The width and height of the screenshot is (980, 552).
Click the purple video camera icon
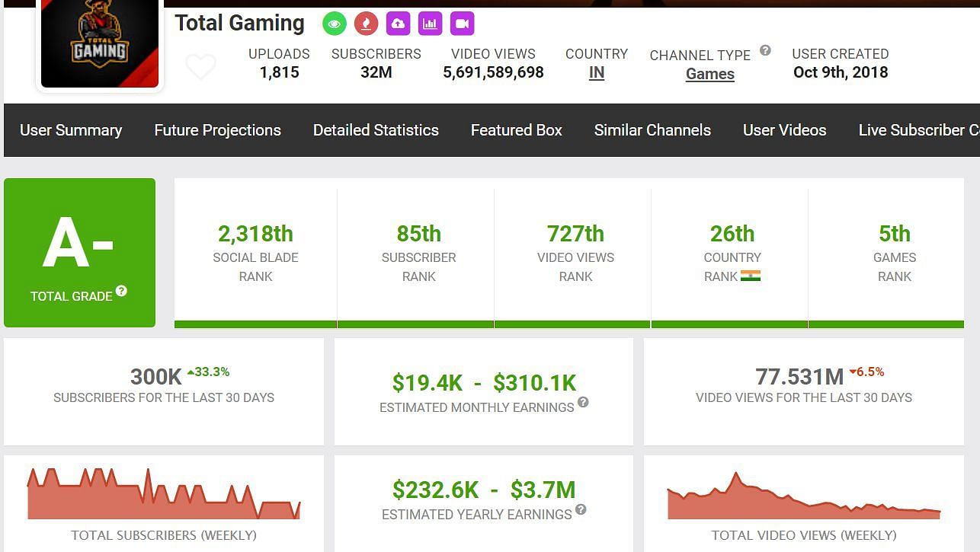tap(462, 24)
